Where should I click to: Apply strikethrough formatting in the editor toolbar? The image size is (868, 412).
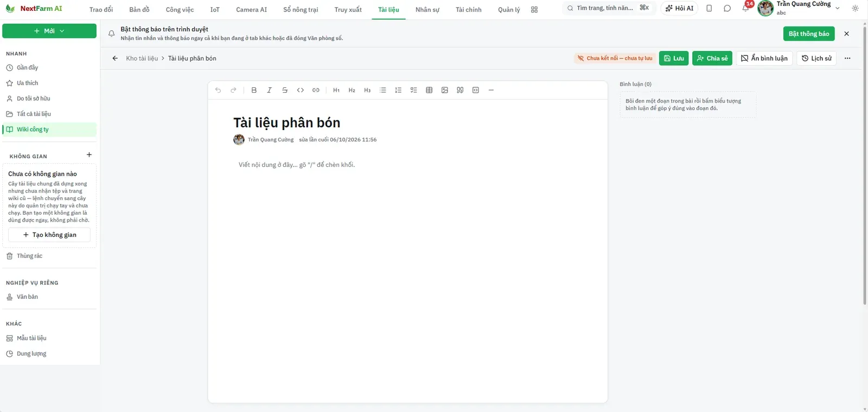coord(285,90)
